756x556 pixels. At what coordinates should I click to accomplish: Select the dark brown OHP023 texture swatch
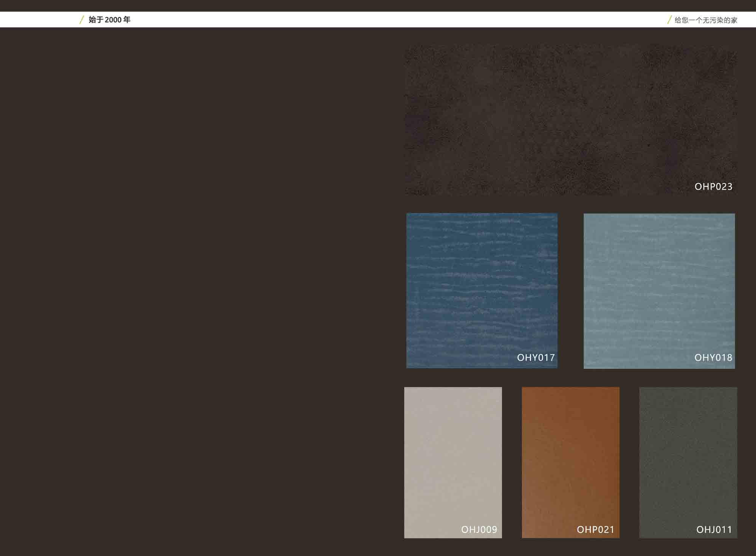570,120
